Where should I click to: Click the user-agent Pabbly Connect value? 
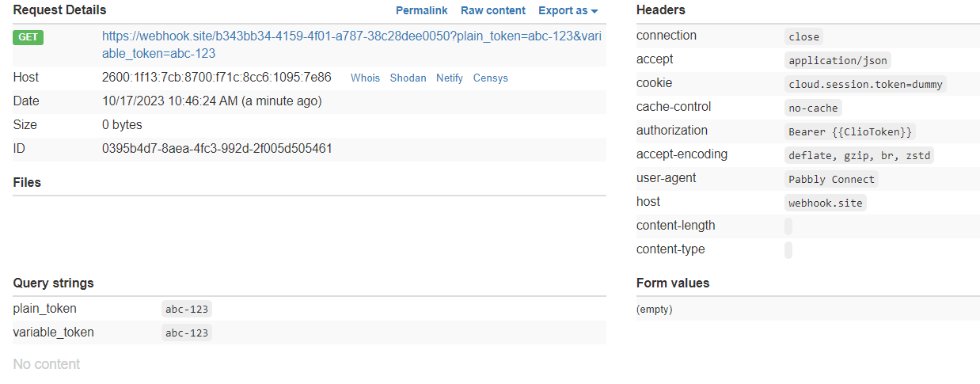(831, 179)
